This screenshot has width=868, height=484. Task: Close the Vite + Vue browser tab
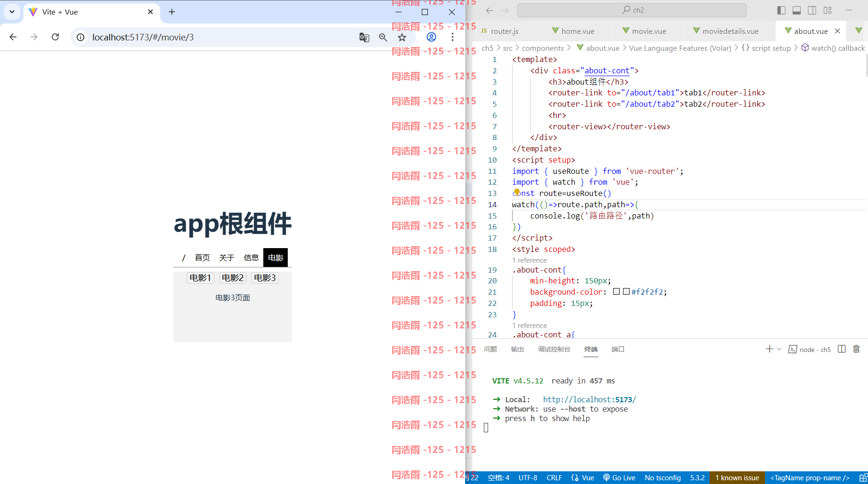[150, 12]
